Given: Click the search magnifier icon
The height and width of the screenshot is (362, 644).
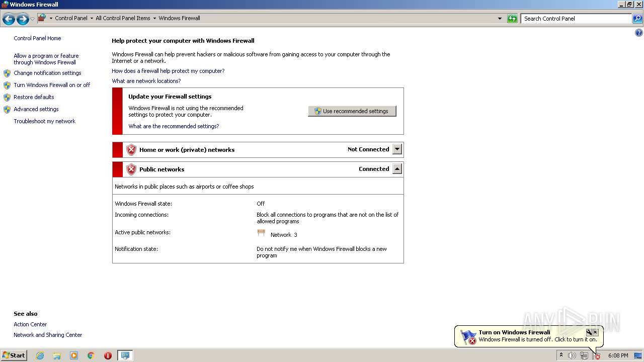Looking at the screenshot, I should click(637, 19).
